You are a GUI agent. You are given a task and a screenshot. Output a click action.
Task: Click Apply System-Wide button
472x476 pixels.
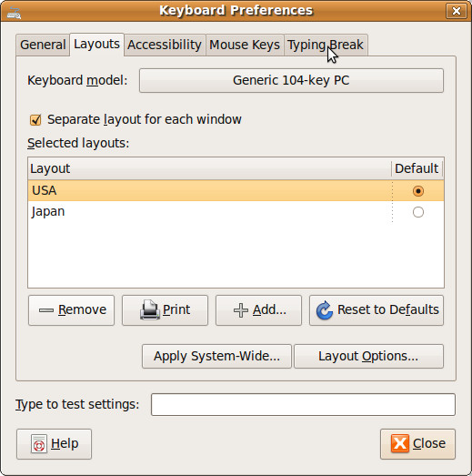coord(216,356)
